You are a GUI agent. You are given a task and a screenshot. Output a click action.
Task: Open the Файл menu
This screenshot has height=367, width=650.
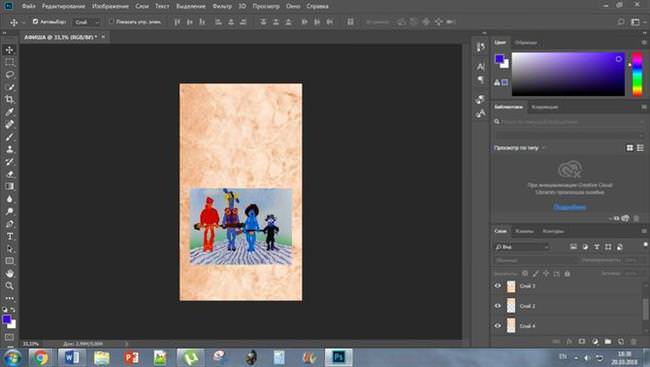pos(29,6)
